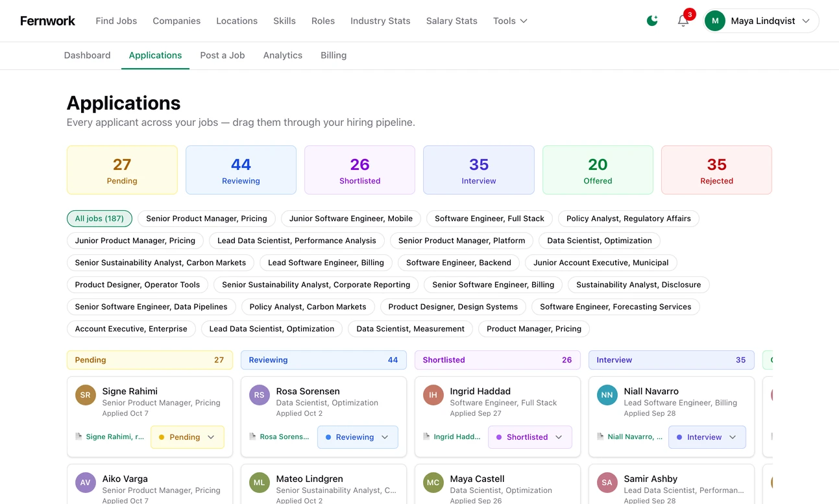Click Mateo Lindgren's ML avatar
This screenshot has width=839, height=504.
260,483
